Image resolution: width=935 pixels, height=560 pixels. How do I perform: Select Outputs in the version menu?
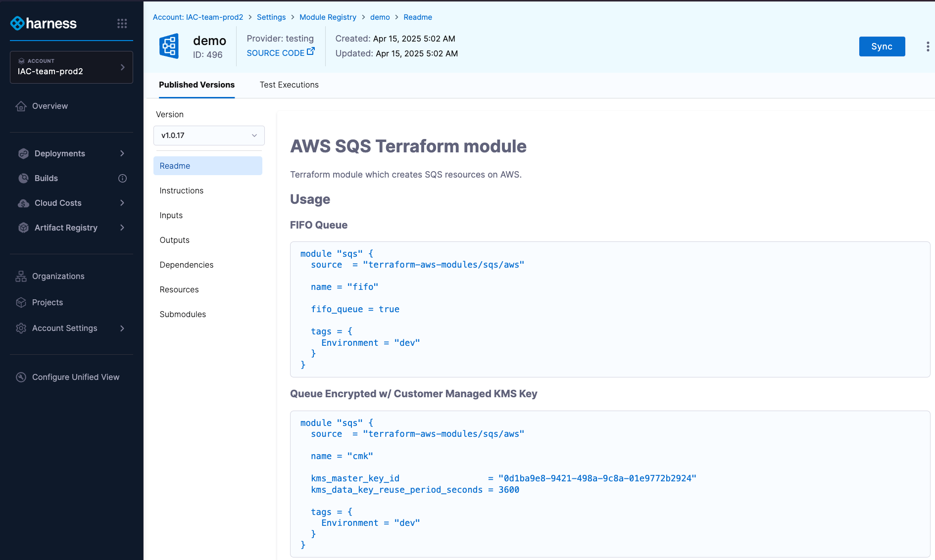207,240
